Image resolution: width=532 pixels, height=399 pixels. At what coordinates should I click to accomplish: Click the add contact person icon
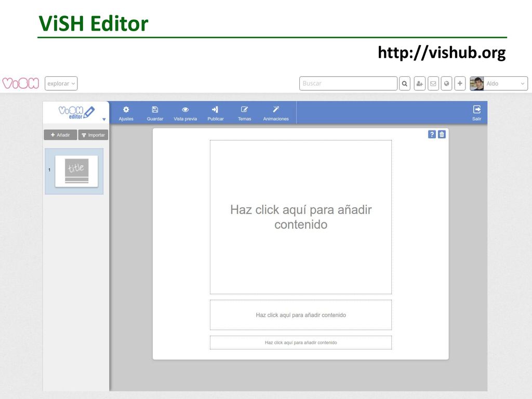(419, 84)
